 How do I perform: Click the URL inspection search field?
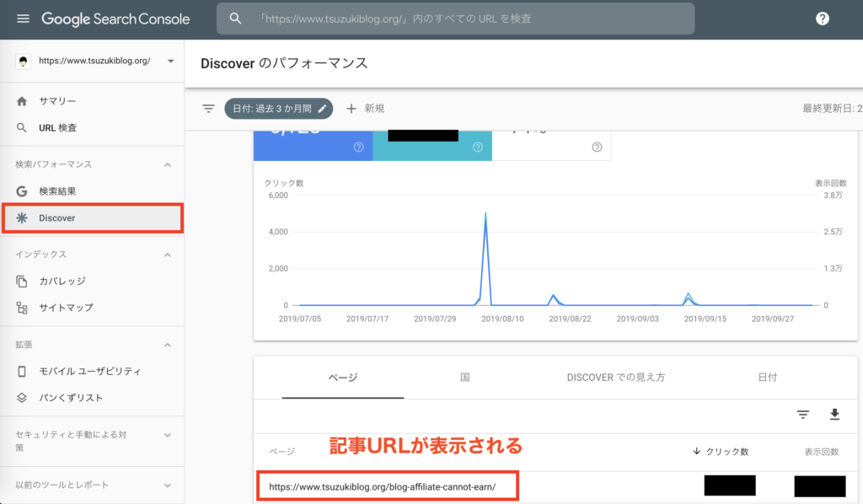point(455,19)
